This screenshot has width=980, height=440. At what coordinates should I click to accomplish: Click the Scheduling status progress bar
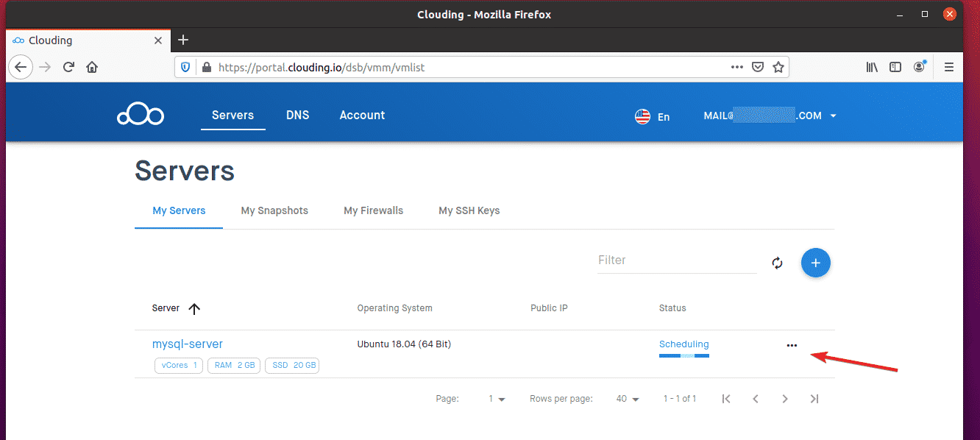tap(684, 355)
